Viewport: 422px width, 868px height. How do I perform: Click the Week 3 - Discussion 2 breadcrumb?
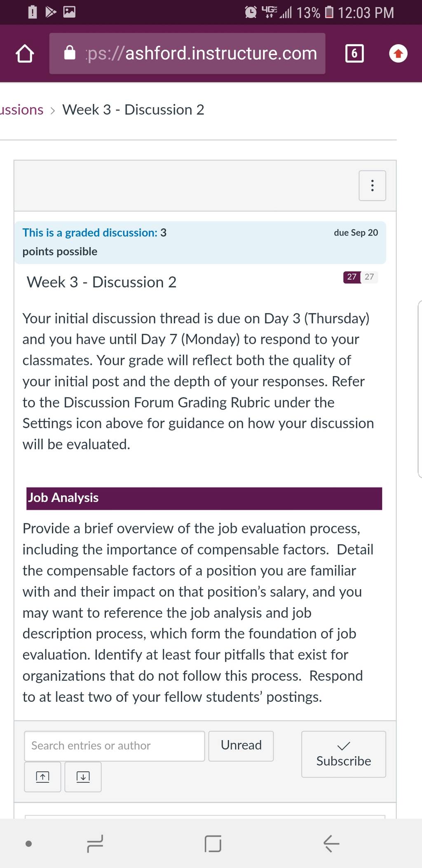click(x=133, y=110)
